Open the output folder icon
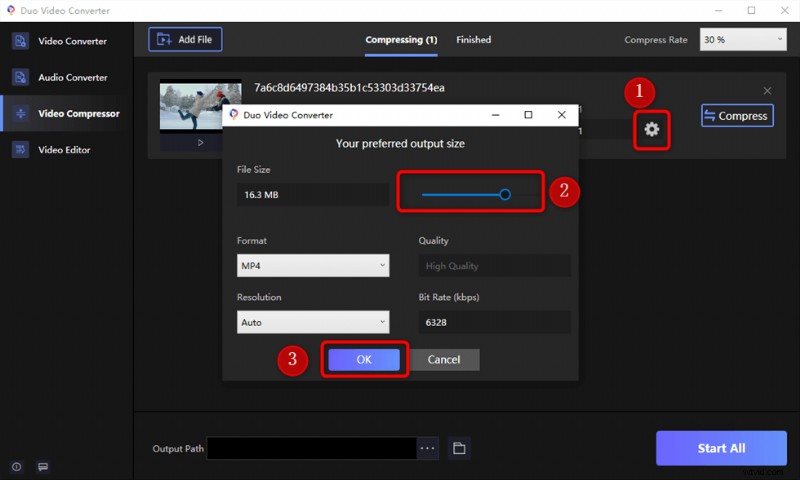 (459, 448)
